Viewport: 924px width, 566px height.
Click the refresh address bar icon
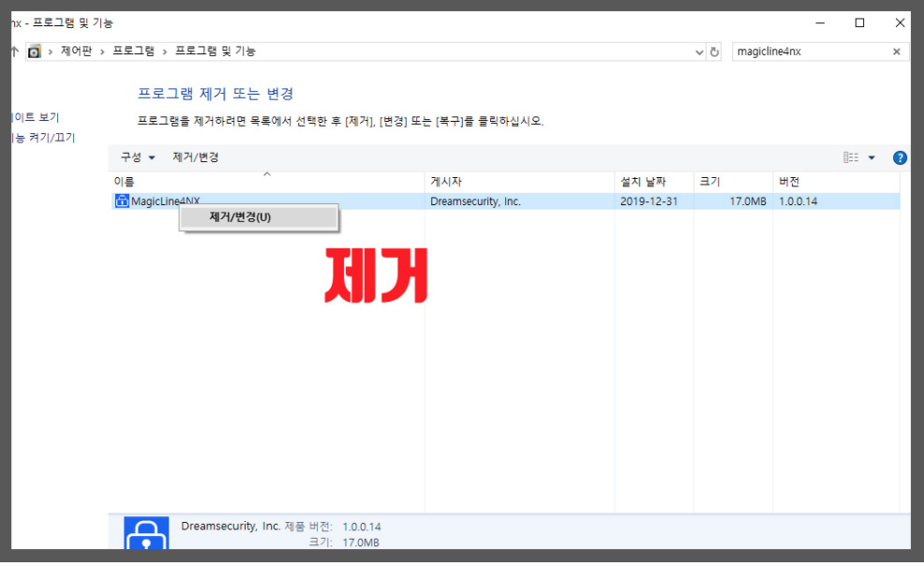714,52
